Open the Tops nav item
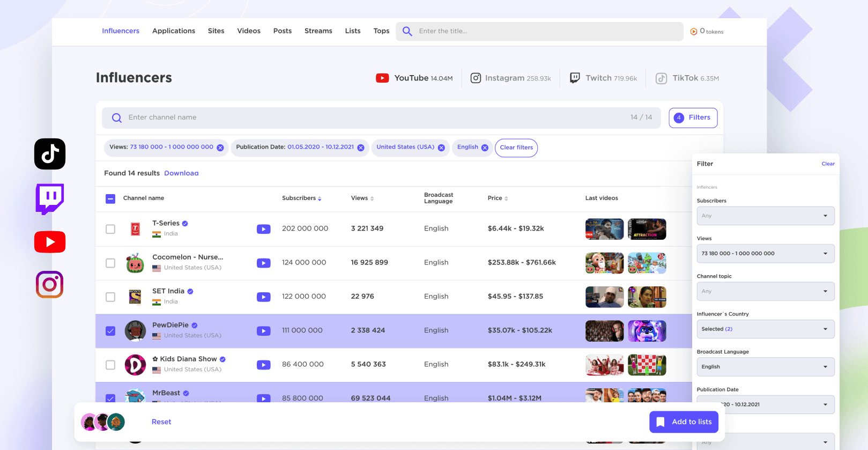The width and height of the screenshot is (868, 450). click(x=381, y=31)
